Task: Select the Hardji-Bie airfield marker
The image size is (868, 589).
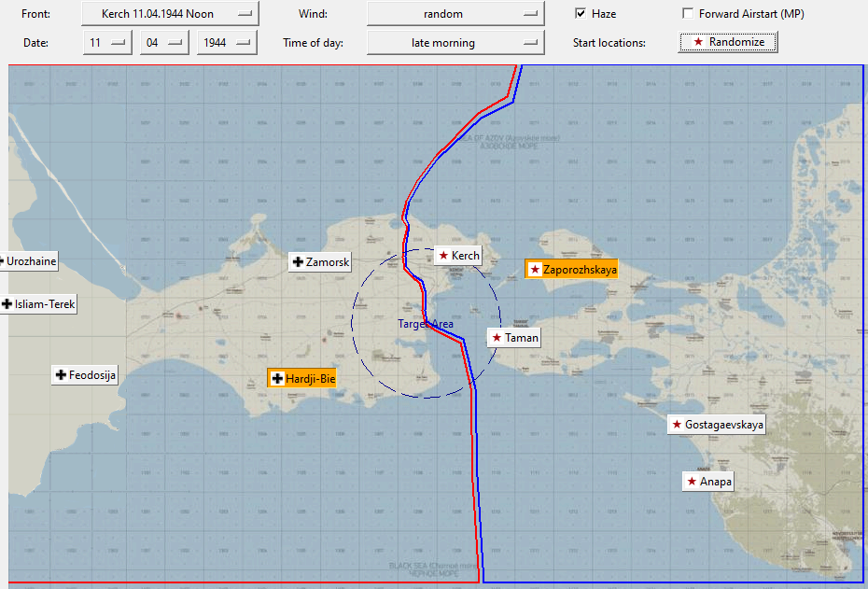Action: pyautogui.click(x=301, y=379)
